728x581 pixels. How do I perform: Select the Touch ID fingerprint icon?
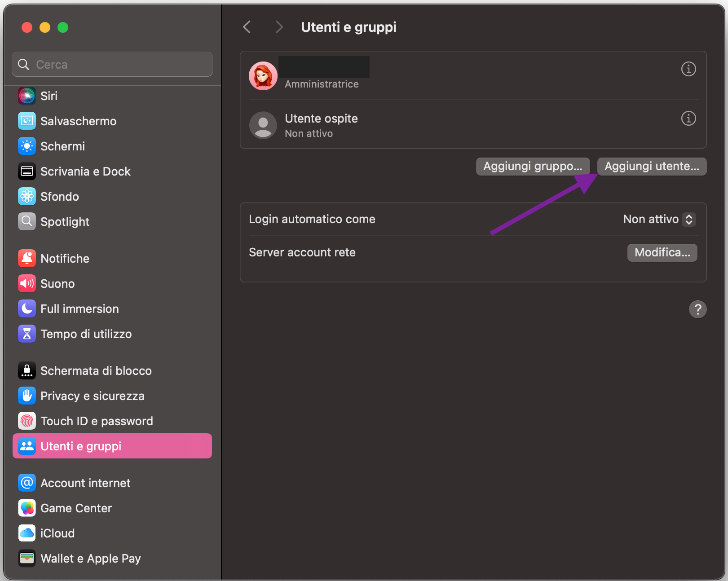click(x=26, y=421)
